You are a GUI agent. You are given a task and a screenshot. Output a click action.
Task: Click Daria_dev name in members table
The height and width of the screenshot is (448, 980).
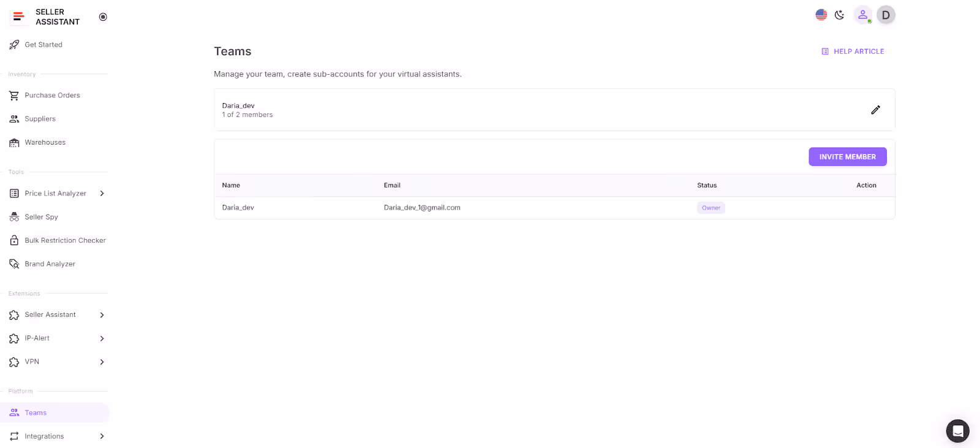tap(238, 208)
